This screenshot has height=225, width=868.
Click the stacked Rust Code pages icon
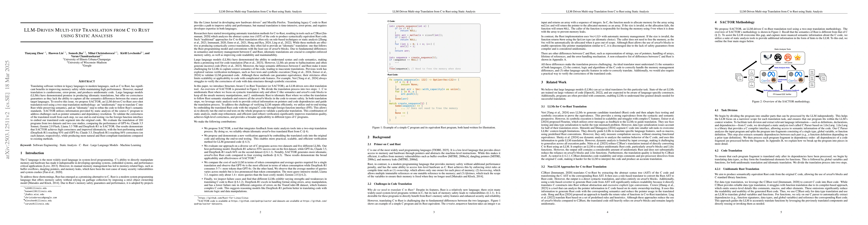[822, 77]
